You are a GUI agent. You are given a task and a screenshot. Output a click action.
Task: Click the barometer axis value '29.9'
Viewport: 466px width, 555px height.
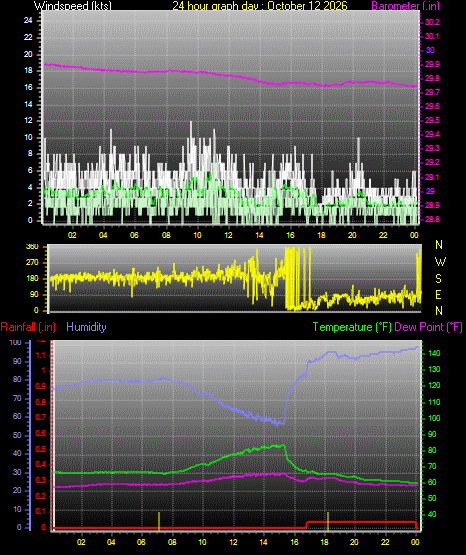[432, 64]
